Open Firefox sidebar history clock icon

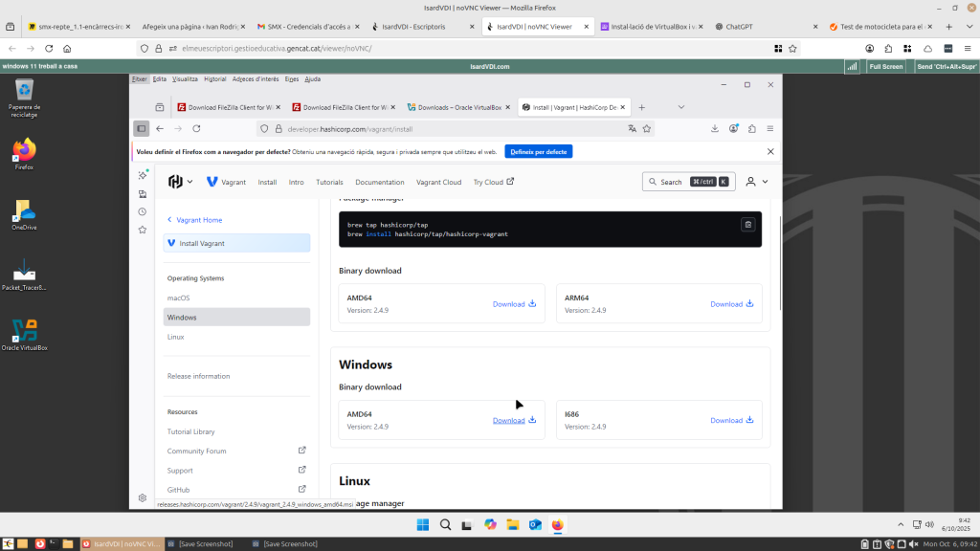coord(142,211)
